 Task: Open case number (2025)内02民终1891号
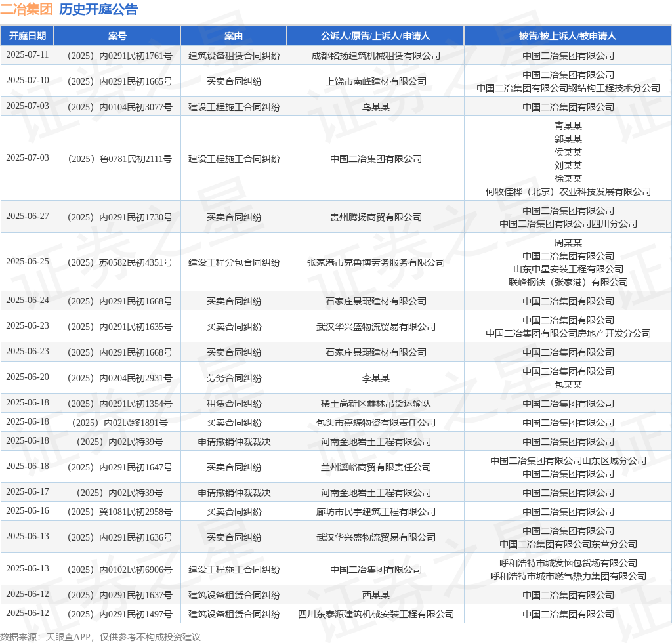(x=117, y=423)
